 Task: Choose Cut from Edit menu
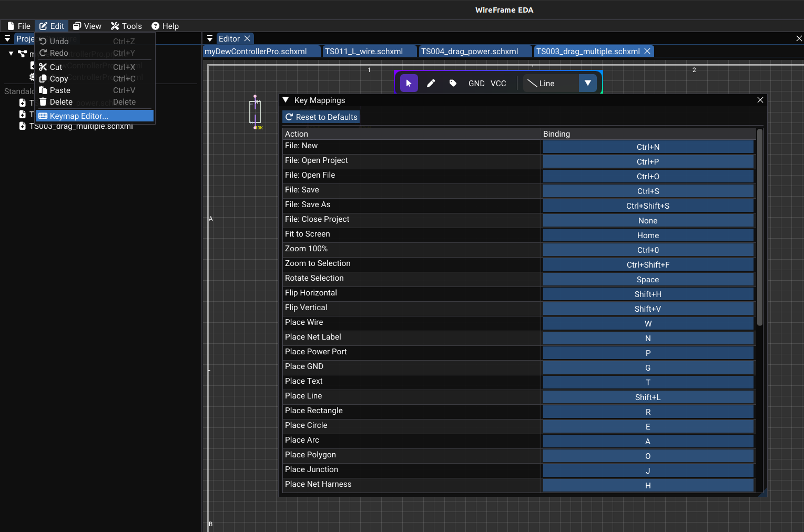95,67
